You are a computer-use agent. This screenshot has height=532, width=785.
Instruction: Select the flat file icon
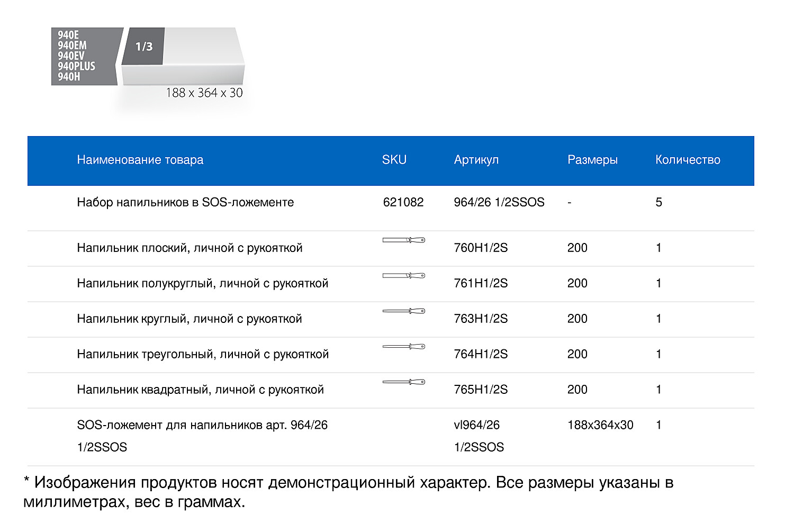(404, 240)
